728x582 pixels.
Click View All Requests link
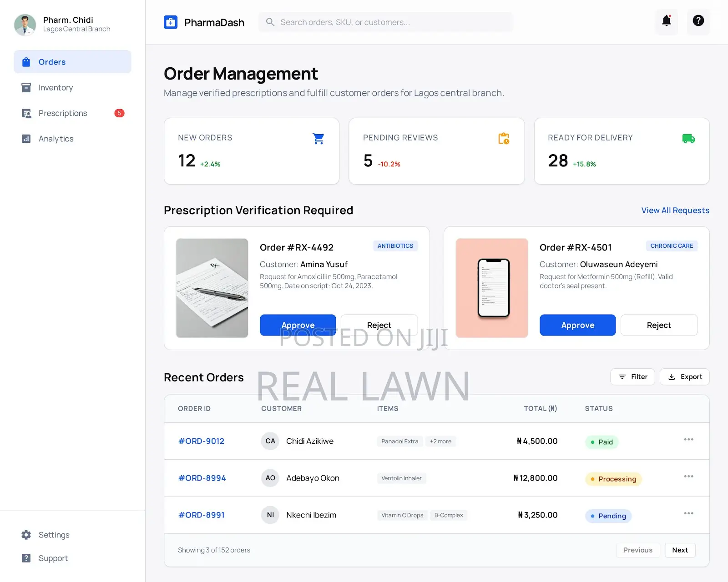click(x=675, y=211)
